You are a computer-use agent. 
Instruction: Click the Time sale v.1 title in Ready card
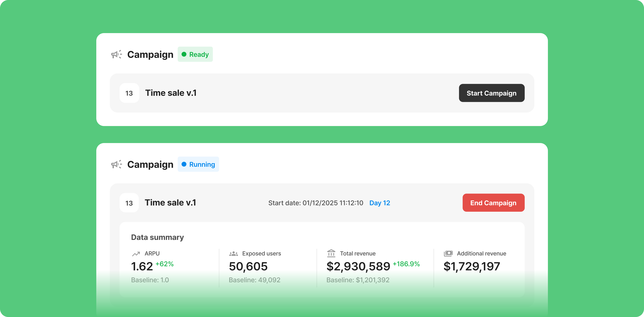coord(171,93)
